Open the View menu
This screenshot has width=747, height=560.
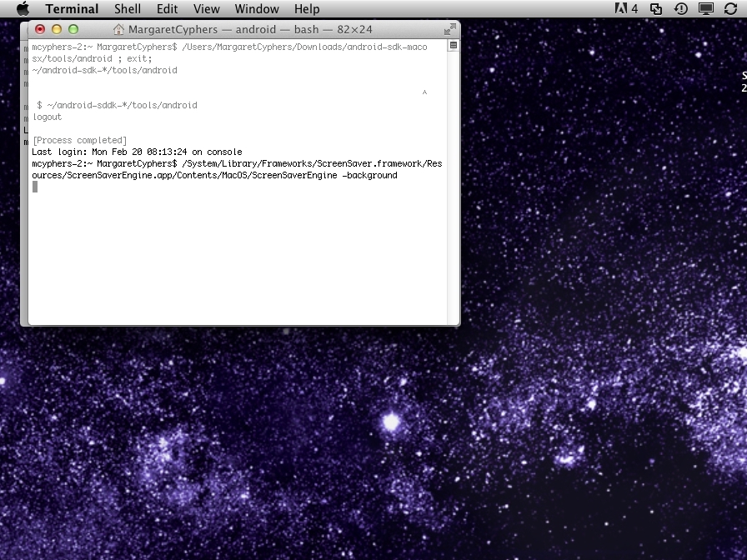tap(206, 8)
